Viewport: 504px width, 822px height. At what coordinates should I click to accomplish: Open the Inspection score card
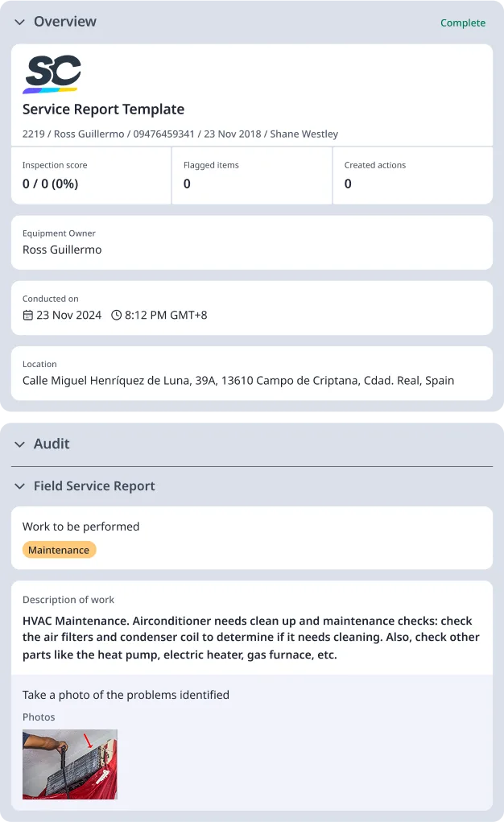click(x=91, y=176)
